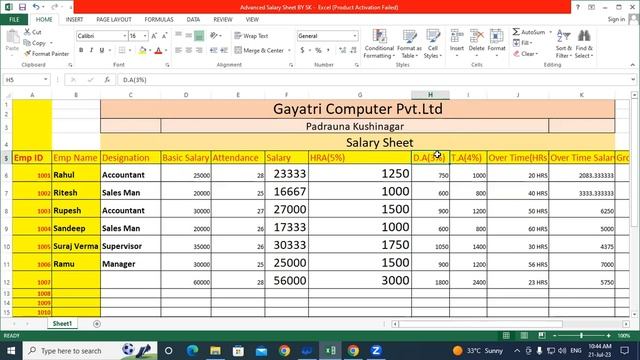Switch to Page Break Preview view

[542, 336]
